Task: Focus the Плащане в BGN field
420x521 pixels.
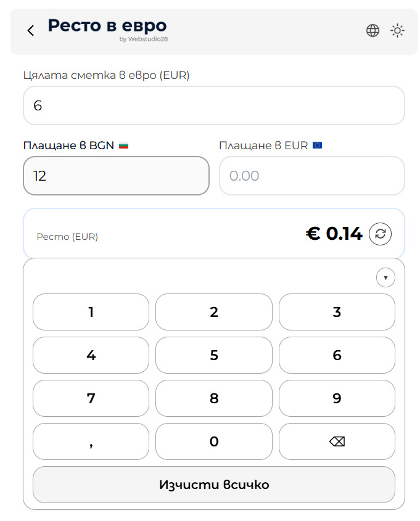Action: 116,176
